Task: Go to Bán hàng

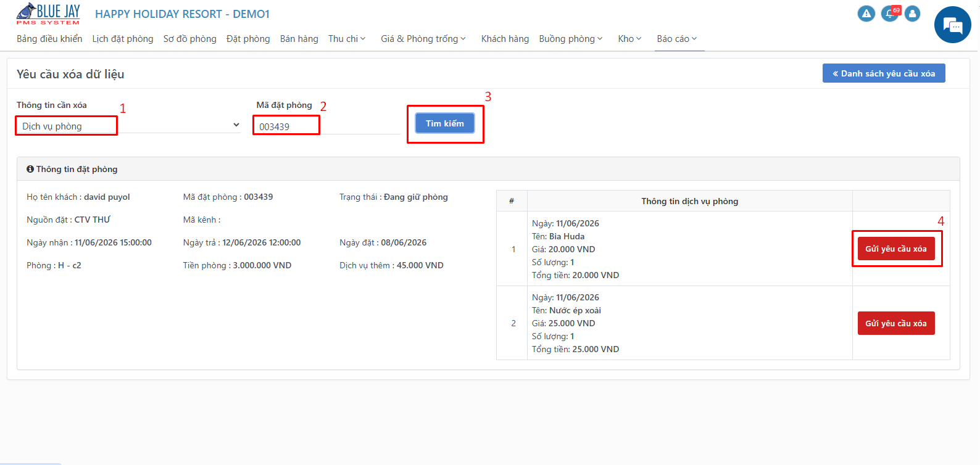Action: point(299,39)
